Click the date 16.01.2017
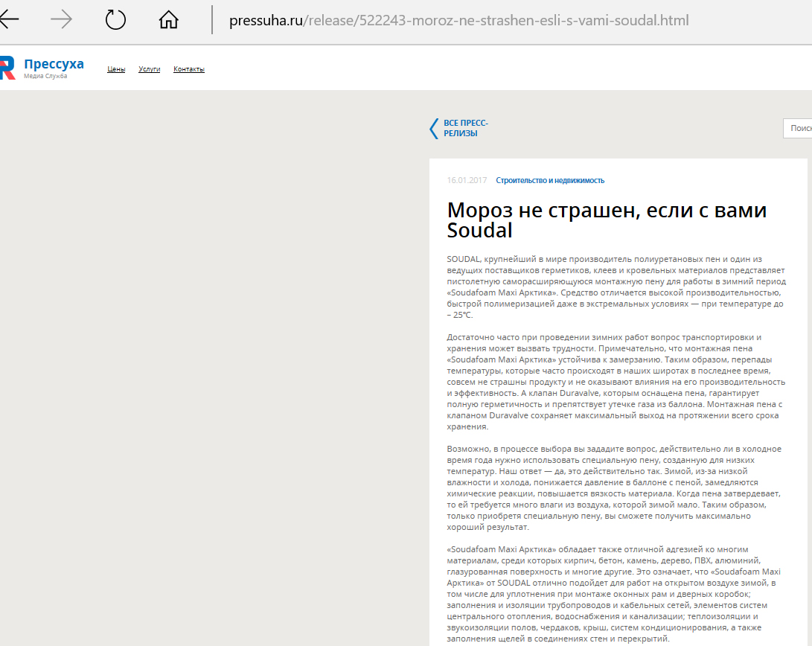This screenshot has width=812, height=646. click(467, 180)
